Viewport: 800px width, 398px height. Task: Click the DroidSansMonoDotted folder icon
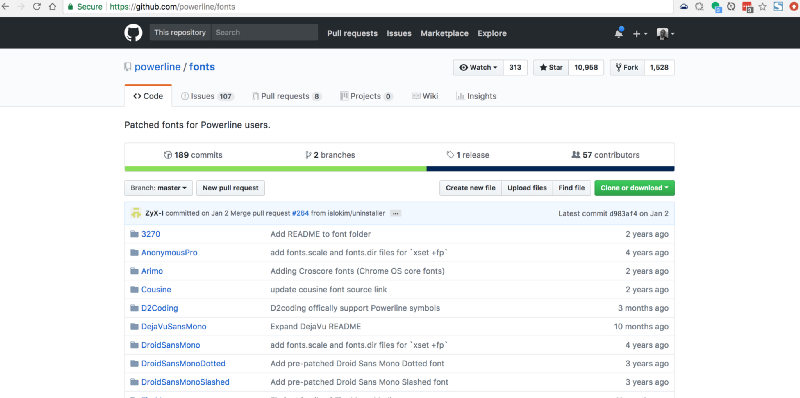tap(134, 363)
